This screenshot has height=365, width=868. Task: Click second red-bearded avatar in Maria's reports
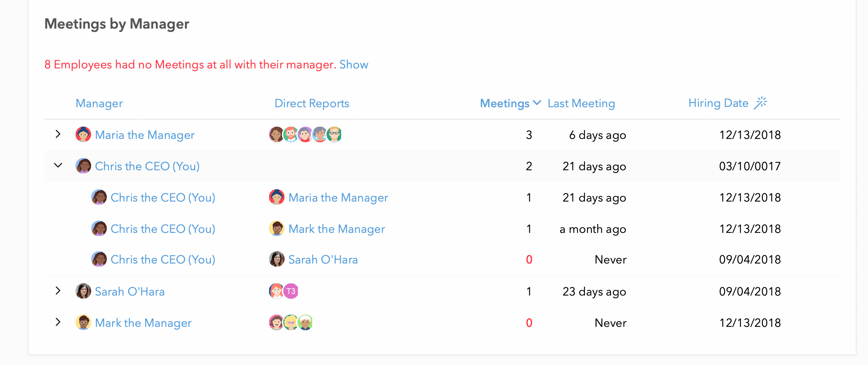[290, 134]
